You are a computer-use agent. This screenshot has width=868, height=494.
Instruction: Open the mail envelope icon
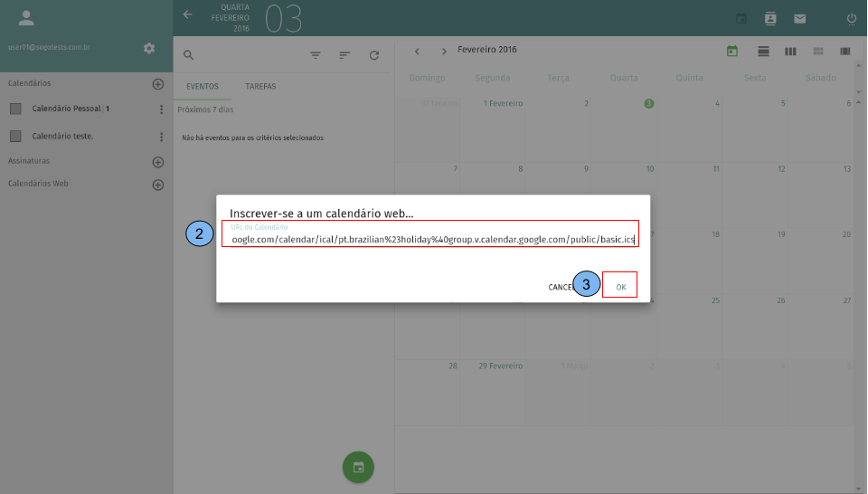click(x=799, y=18)
